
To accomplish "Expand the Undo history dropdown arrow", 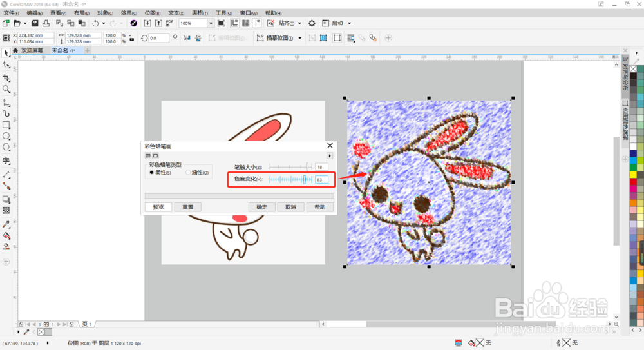I will pyautogui.click(x=104, y=23).
